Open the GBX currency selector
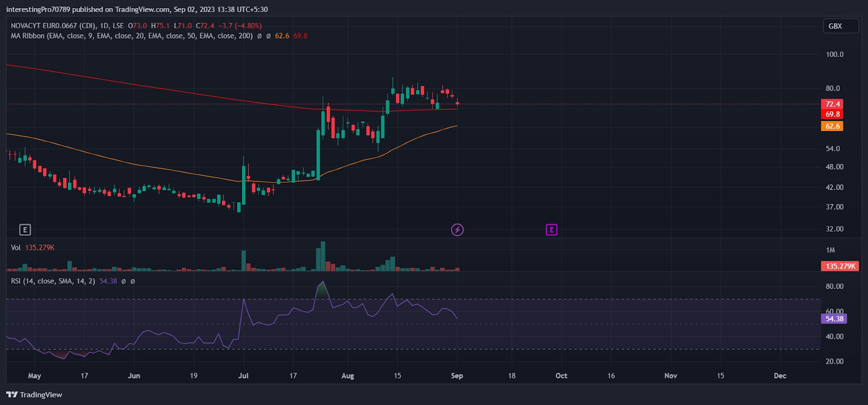This screenshot has height=405, width=868. pyautogui.click(x=841, y=26)
